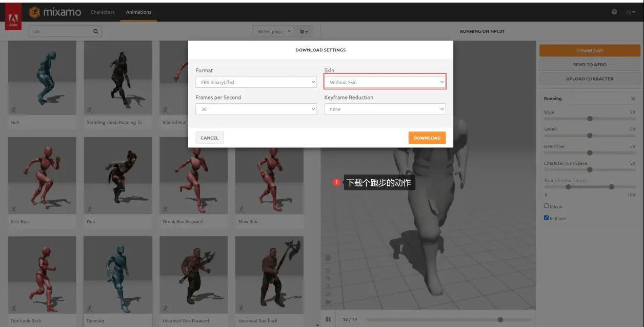Select the Injured Run thumbnail

[174, 78]
